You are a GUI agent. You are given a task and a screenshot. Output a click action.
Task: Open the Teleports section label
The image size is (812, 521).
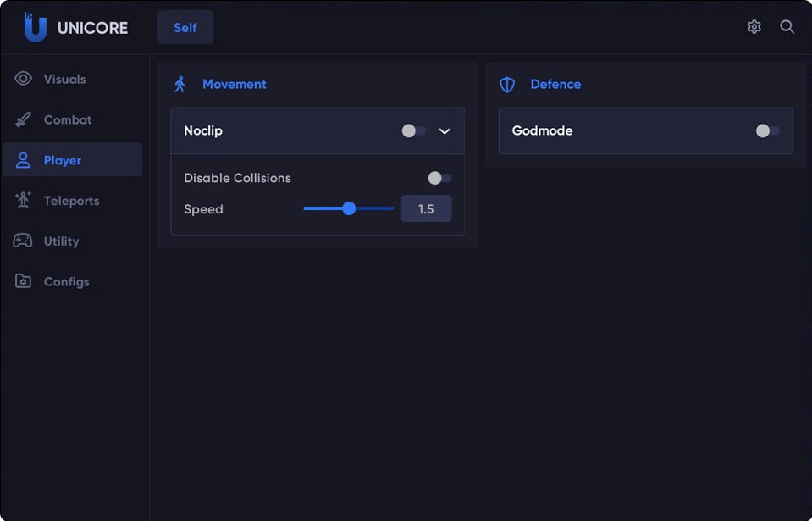click(x=71, y=201)
